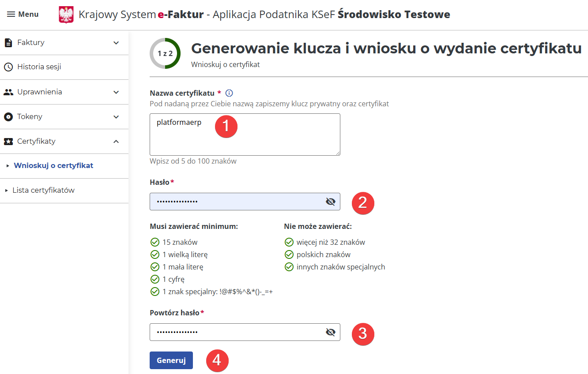Open the hamburger Menu icon

click(11, 14)
